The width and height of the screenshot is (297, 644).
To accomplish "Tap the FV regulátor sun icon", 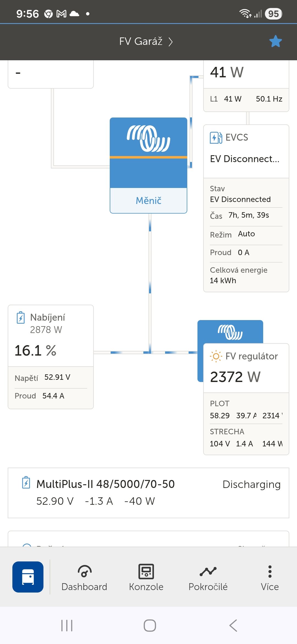I will point(216,356).
